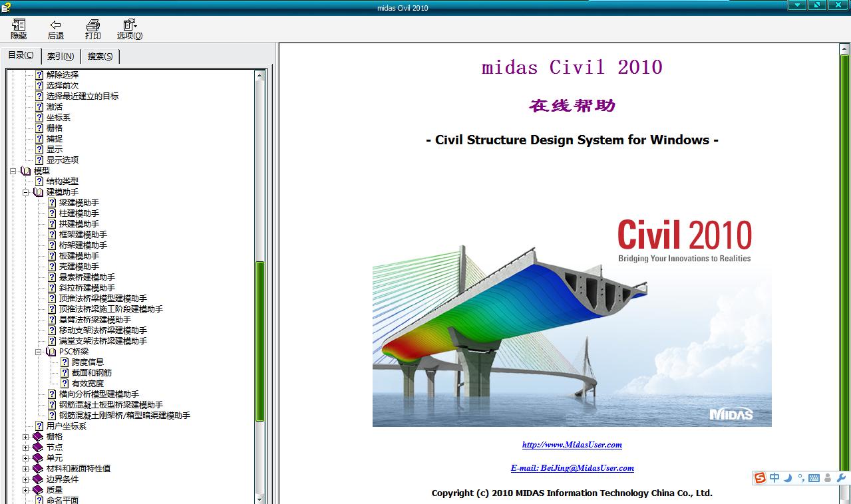
Task: Click the topic icon beside 框架建模助手
Action: tap(52, 235)
